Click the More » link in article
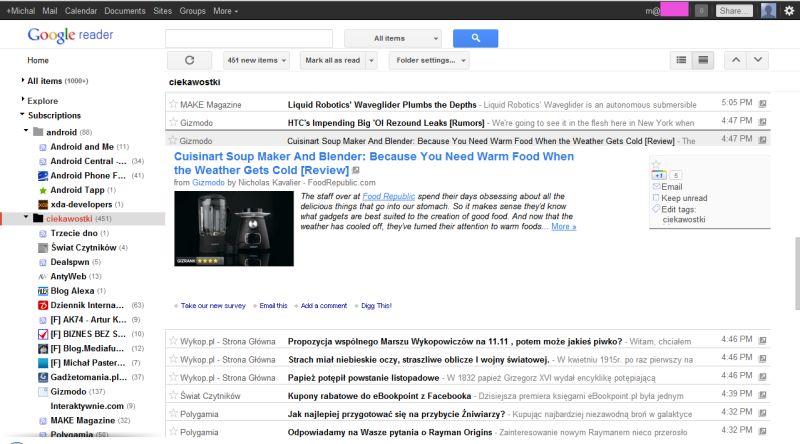The width and height of the screenshot is (800, 444). [564, 227]
